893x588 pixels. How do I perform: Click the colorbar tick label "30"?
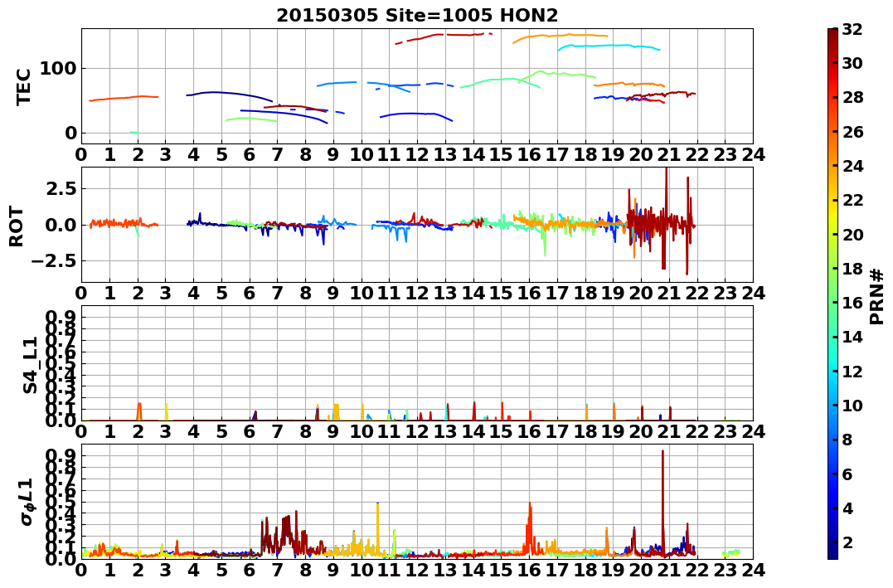tap(852, 63)
